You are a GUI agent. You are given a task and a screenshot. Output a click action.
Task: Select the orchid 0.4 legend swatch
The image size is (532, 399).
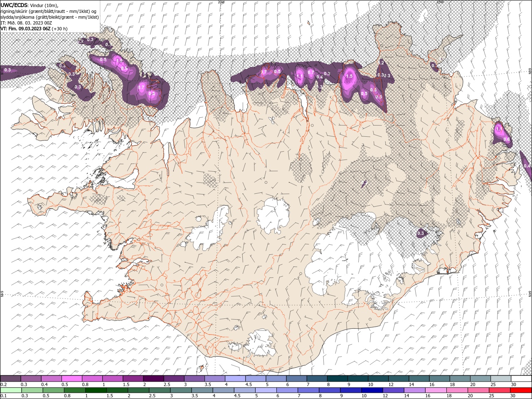point(51,379)
